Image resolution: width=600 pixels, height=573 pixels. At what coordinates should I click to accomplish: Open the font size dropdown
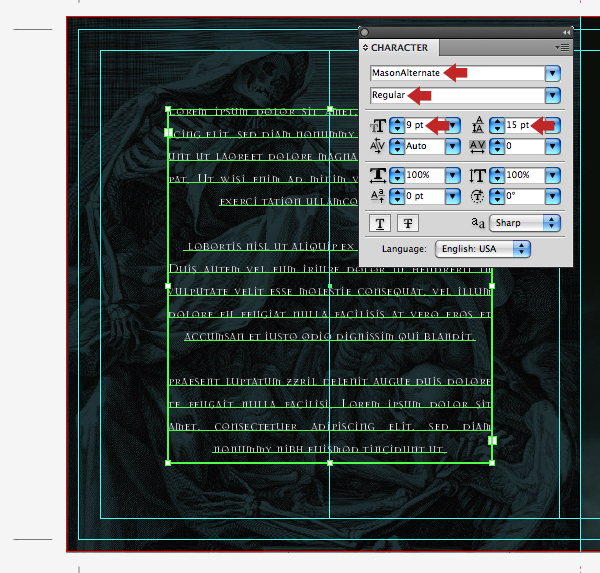point(453,125)
